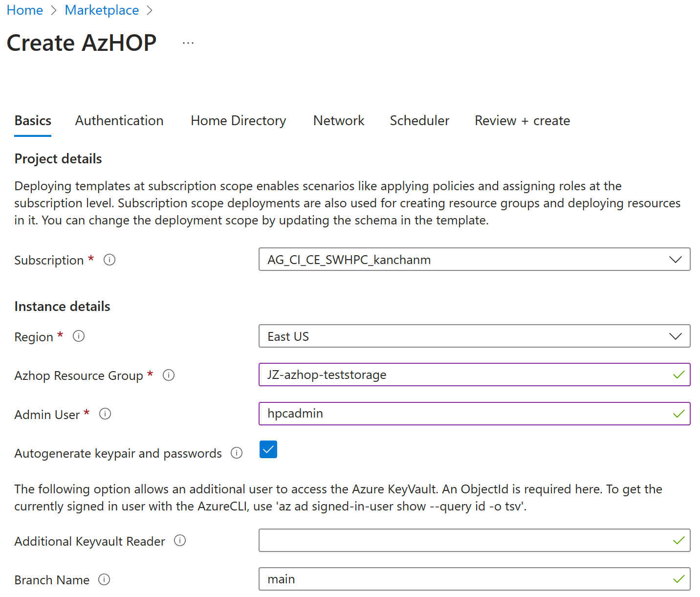
Task: Navigate to Home breadcrumb link
Action: coord(25,10)
